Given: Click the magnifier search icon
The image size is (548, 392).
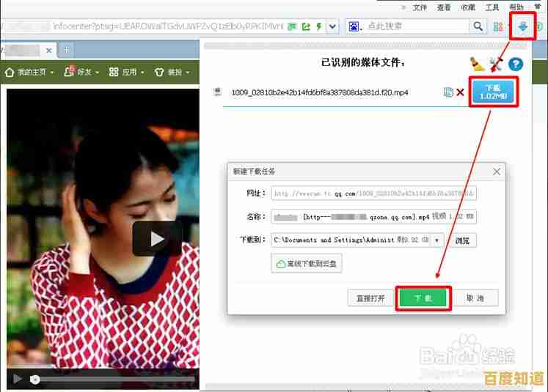Looking at the screenshot, I should click(478, 26).
